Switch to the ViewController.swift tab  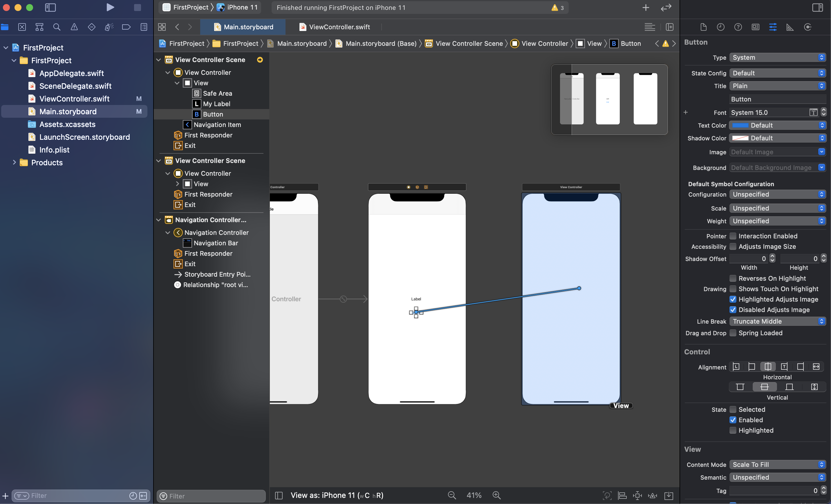pyautogui.click(x=334, y=27)
